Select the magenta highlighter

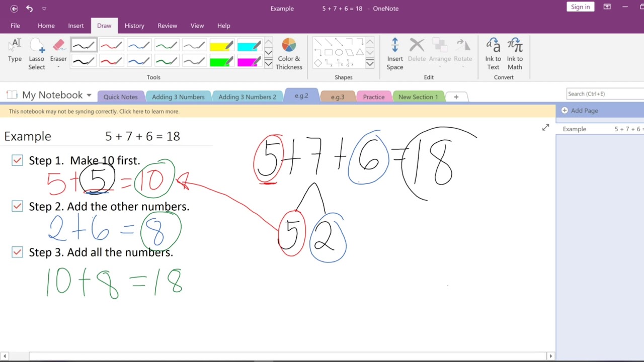(x=249, y=61)
